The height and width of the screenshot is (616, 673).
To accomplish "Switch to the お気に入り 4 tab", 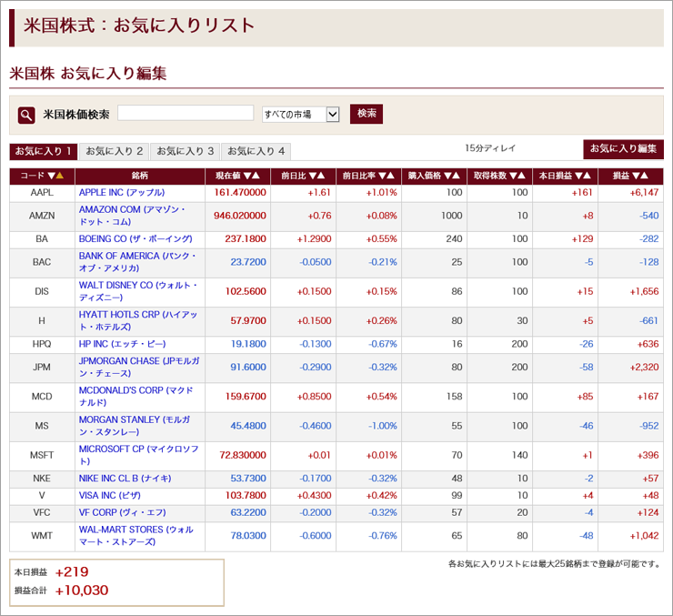I will coord(256,151).
